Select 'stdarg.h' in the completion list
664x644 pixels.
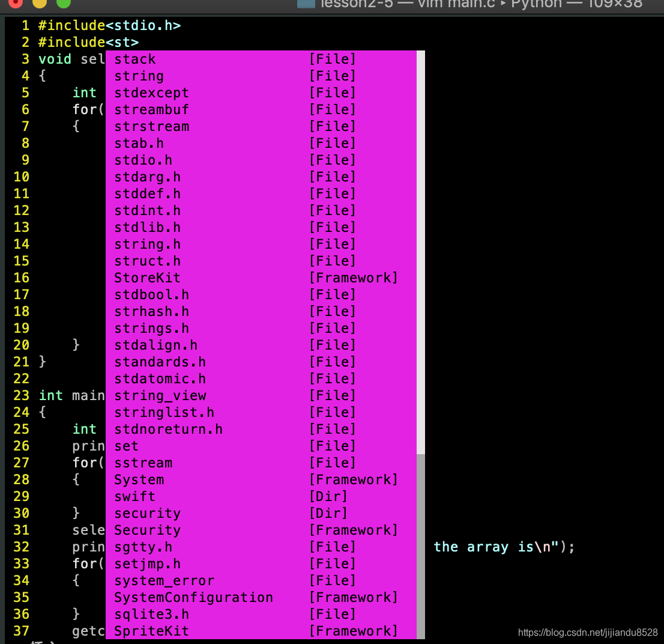point(261,177)
